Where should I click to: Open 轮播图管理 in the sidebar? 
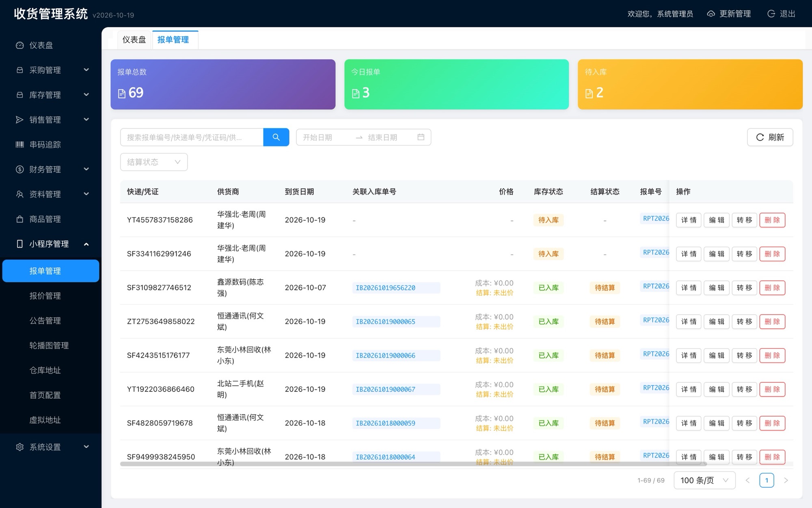[x=51, y=345]
